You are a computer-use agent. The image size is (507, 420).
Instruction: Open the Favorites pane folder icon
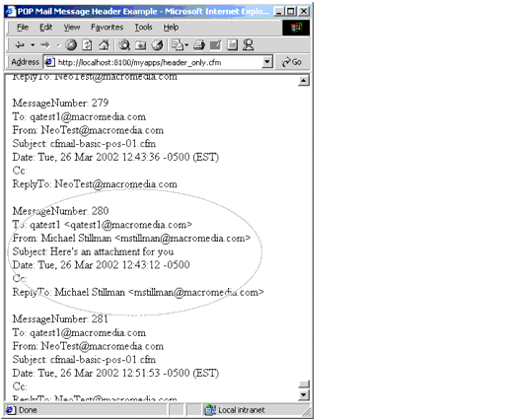tap(141, 45)
